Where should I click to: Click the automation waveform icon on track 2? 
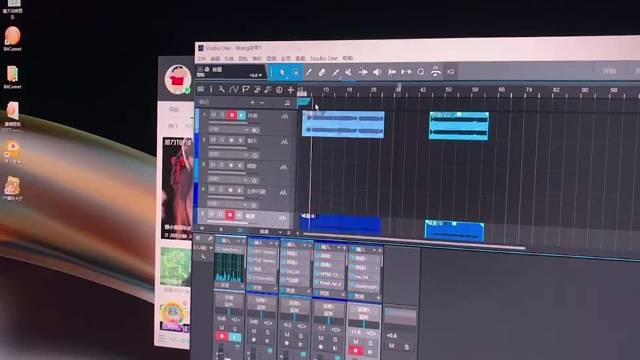[x=284, y=142]
